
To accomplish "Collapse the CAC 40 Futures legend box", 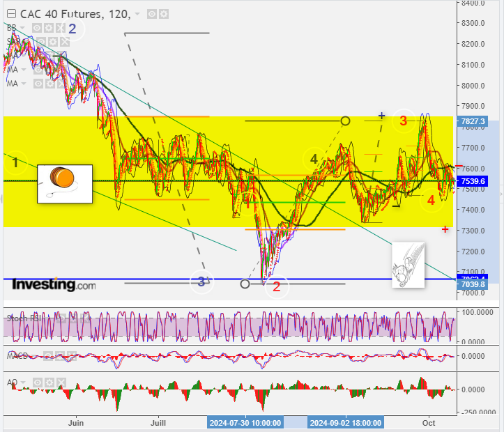I will click(11, 14).
